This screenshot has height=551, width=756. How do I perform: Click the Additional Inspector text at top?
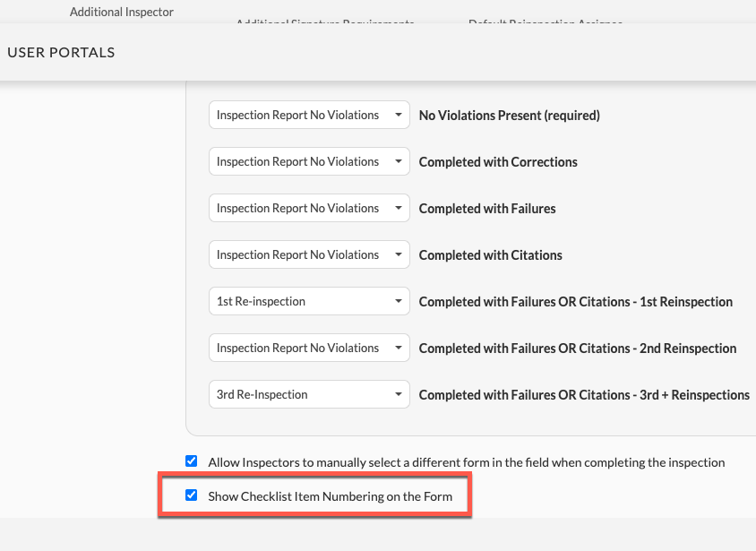(122, 12)
